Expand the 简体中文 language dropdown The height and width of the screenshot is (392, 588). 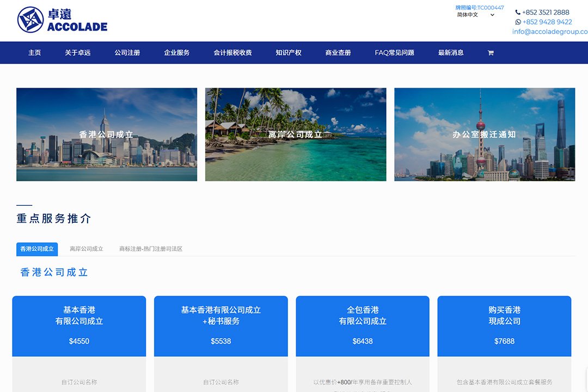tap(475, 15)
